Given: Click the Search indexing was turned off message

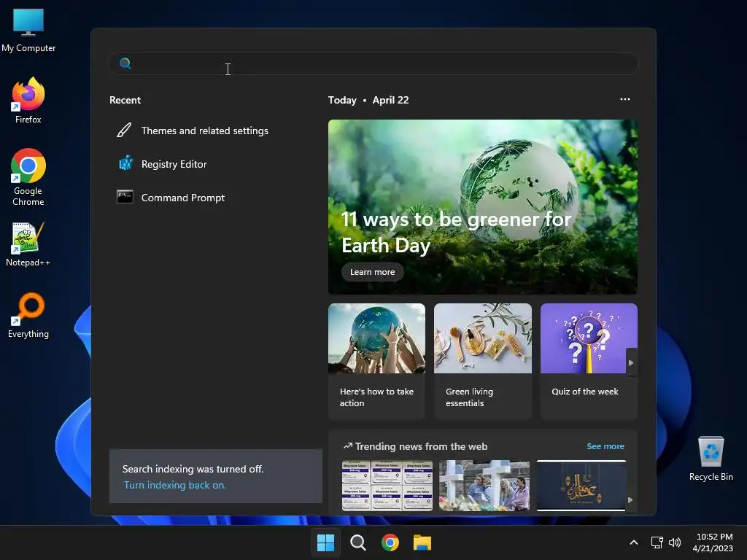Looking at the screenshot, I should [x=193, y=469].
